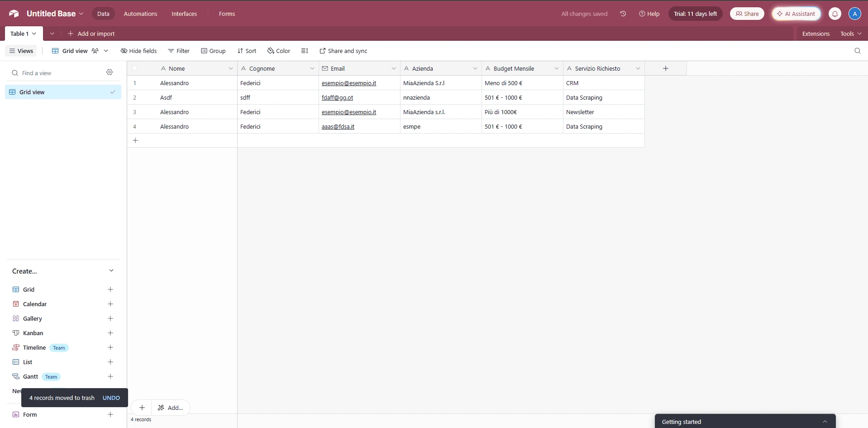Select cell 'Più di 1000€'
The image size is (868, 428).
[522, 112]
